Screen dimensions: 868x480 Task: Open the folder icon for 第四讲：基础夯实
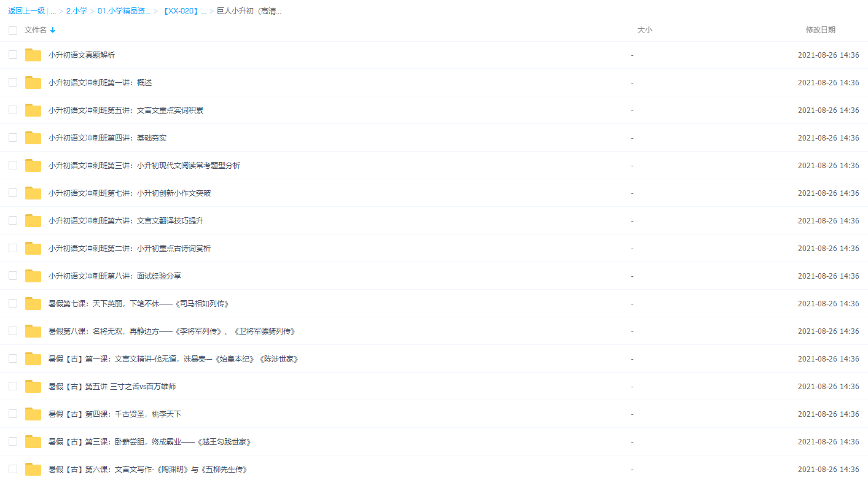33,137
